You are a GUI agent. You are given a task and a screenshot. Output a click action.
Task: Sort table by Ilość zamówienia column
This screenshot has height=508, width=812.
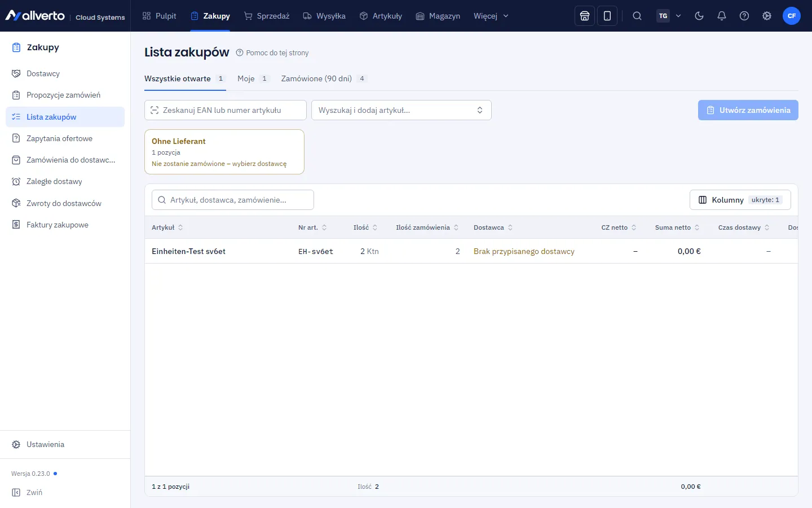pos(427,227)
